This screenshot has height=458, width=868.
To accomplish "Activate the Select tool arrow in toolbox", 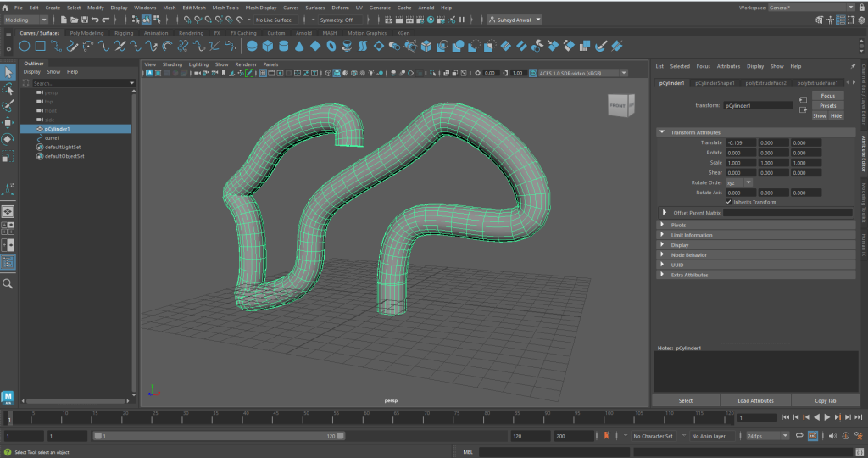I will (8, 72).
